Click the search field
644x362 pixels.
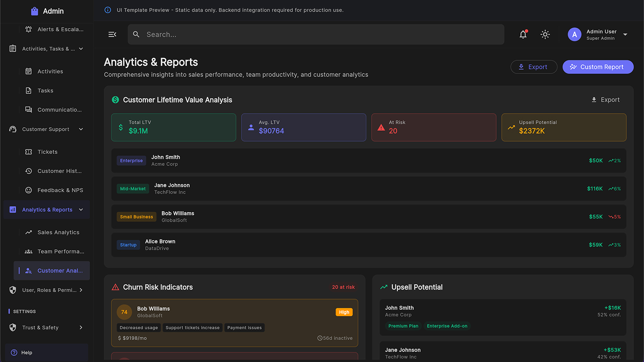pos(316,34)
